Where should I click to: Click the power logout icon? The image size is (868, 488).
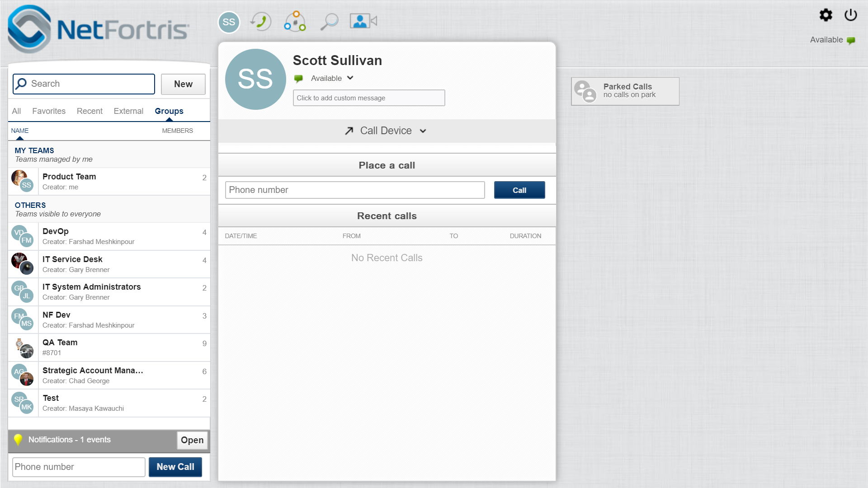pos(850,15)
